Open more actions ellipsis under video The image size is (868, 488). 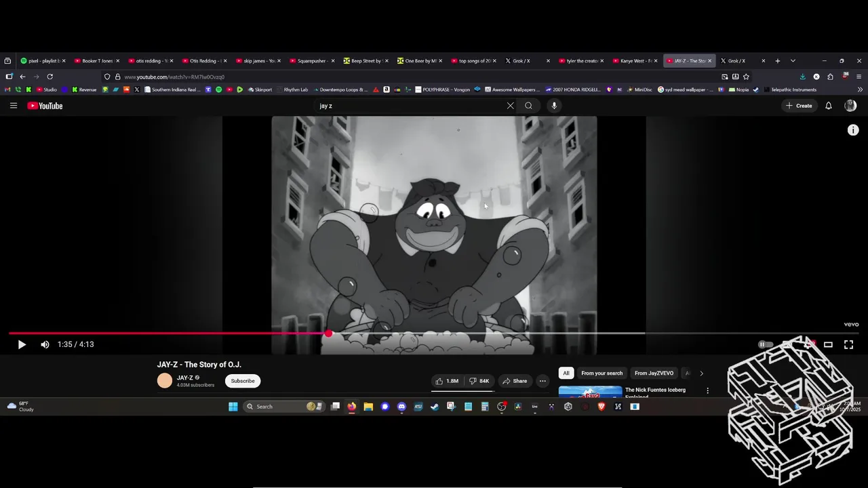point(542,381)
